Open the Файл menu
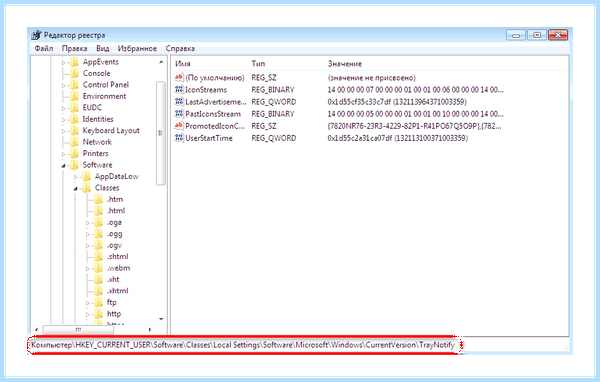This screenshot has height=382, width=600. 44,49
